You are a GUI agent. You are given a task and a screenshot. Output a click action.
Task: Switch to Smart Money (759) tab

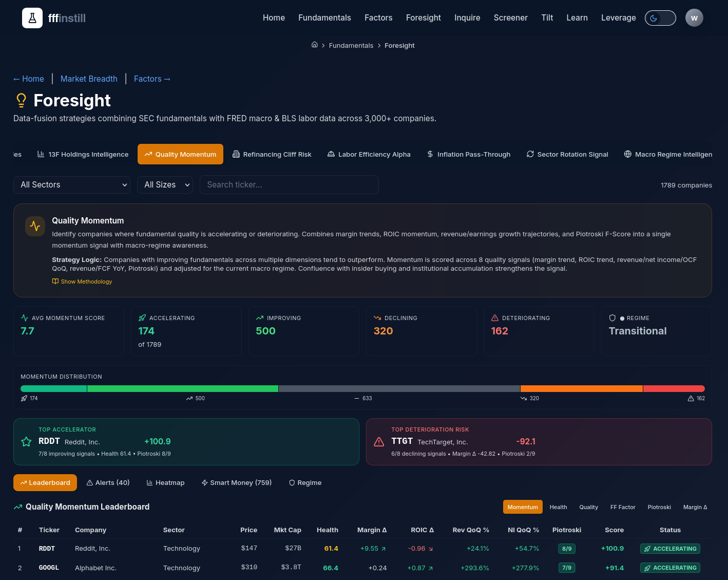[x=237, y=483]
